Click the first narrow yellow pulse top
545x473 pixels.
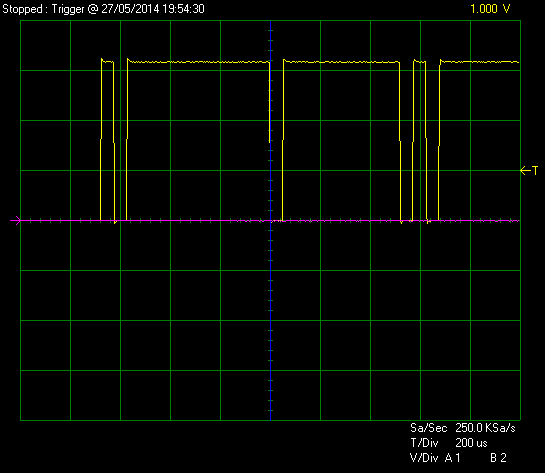tap(107, 62)
